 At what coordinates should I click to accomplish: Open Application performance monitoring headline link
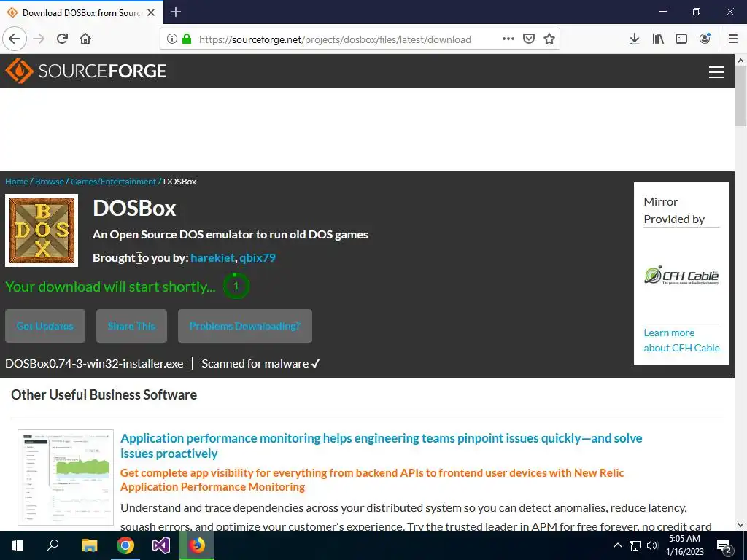coord(381,446)
